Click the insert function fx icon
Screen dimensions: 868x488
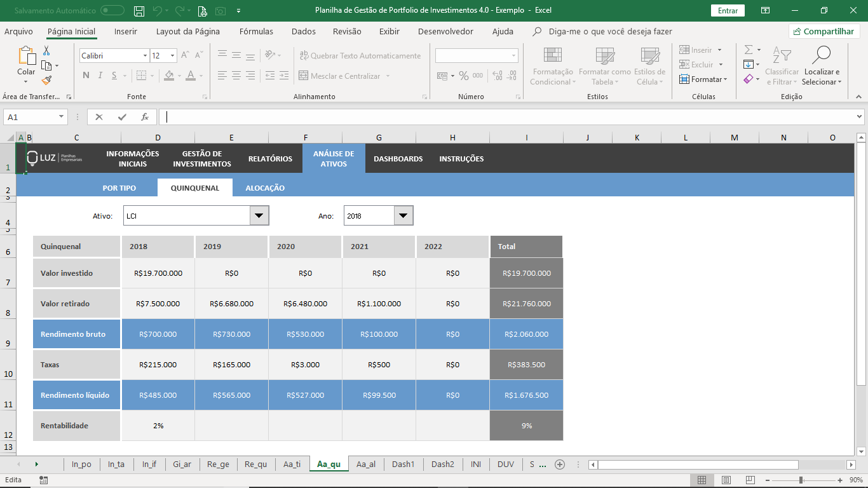tap(145, 117)
